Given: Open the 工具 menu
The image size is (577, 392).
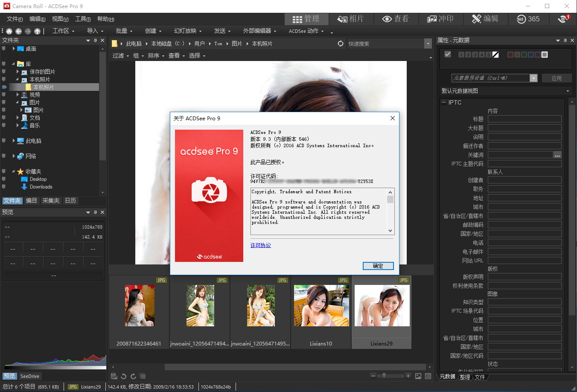Looking at the screenshot, I should [83, 19].
